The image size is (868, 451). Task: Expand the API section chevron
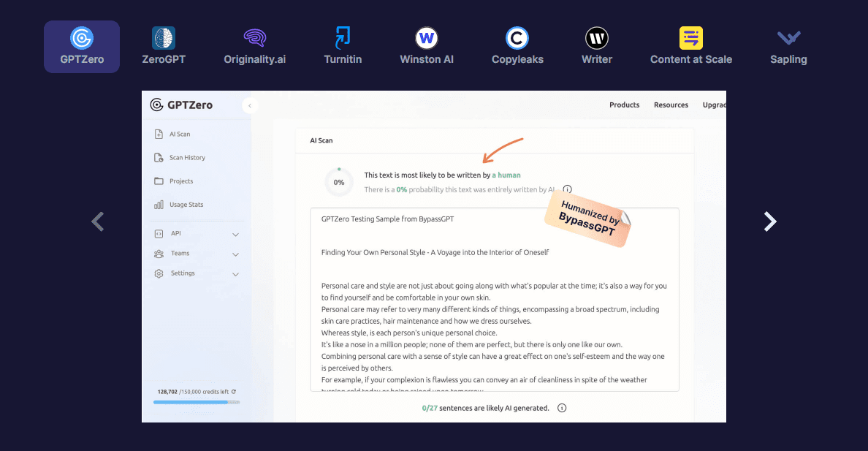[235, 235]
